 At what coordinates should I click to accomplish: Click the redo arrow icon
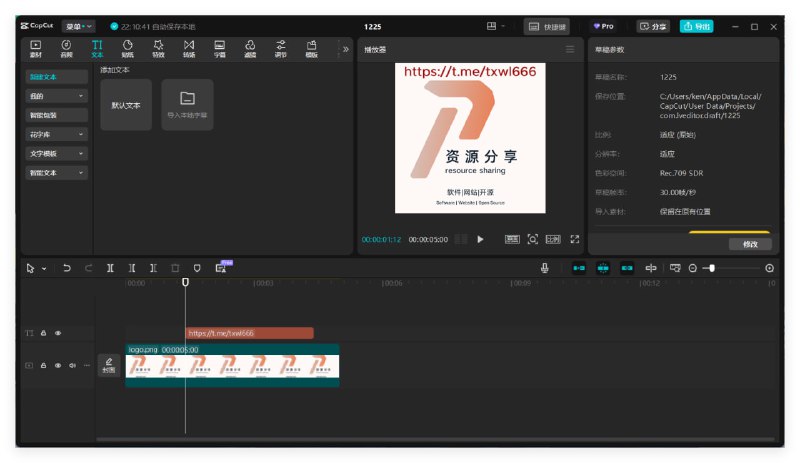click(x=88, y=267)
